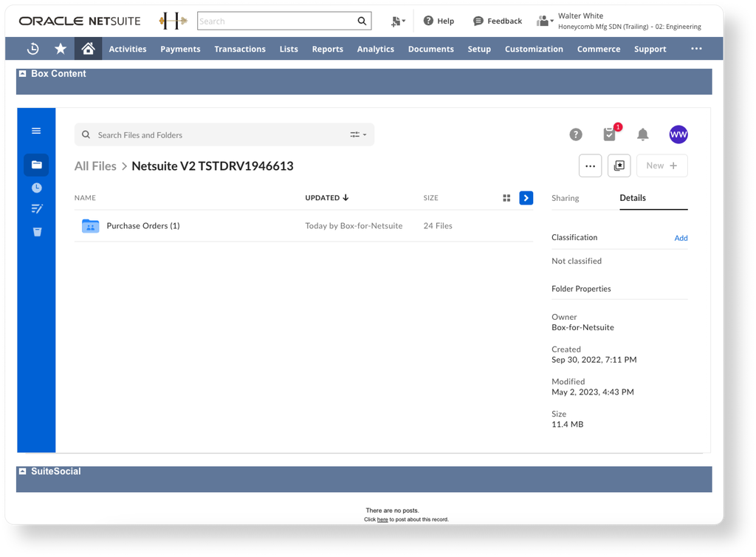The width and height of the screenshot is (756, 557).
Task: Open the Payments menu
Action: [180, 49]
